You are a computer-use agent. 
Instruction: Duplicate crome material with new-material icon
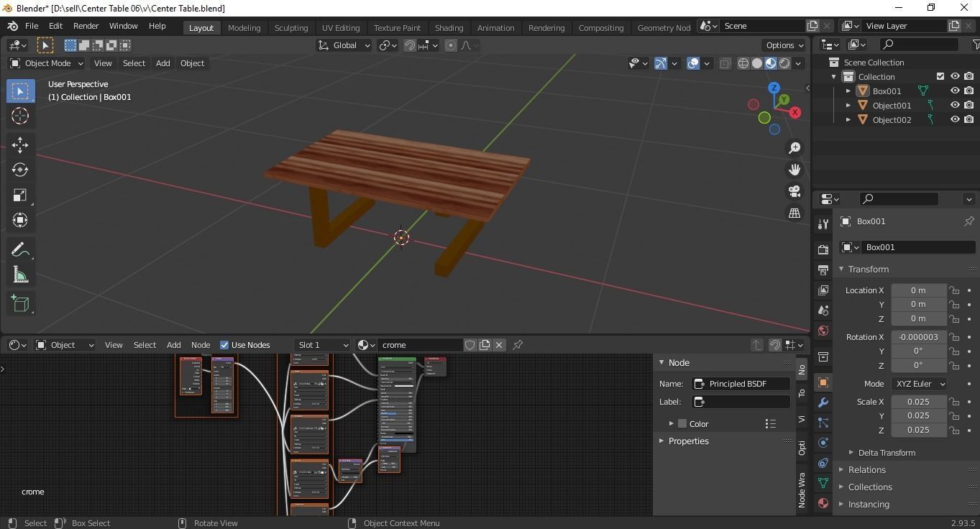485,345
